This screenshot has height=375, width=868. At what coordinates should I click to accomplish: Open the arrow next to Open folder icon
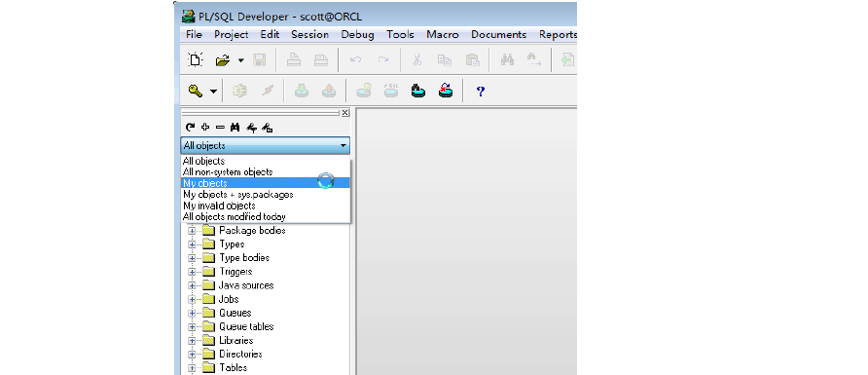240,59
